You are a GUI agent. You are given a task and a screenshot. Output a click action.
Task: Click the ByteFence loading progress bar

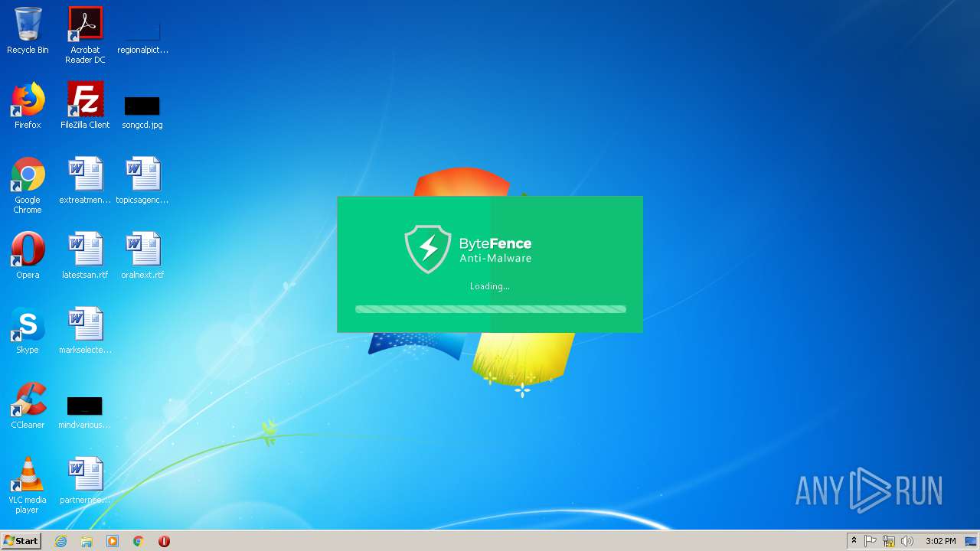(x=491, y=309)
